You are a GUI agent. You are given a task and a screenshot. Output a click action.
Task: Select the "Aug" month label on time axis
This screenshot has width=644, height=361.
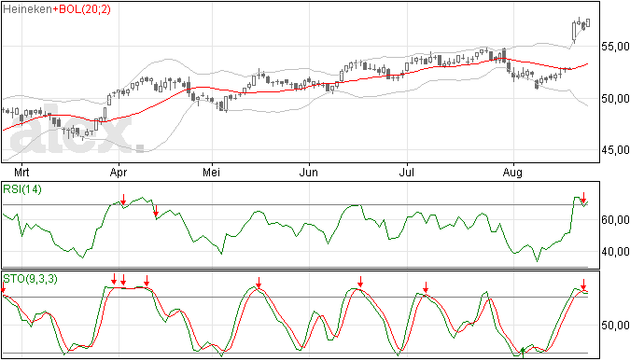[x=512, y=172]
